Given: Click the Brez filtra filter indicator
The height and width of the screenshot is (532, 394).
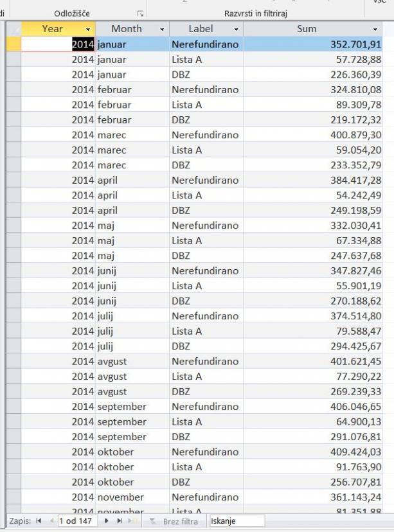Looking at the screenshot, I should (x=174, y=521).
